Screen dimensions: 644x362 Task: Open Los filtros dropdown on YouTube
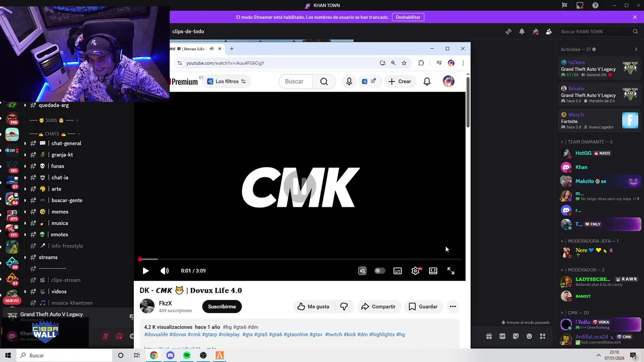(x=226, y=81)
